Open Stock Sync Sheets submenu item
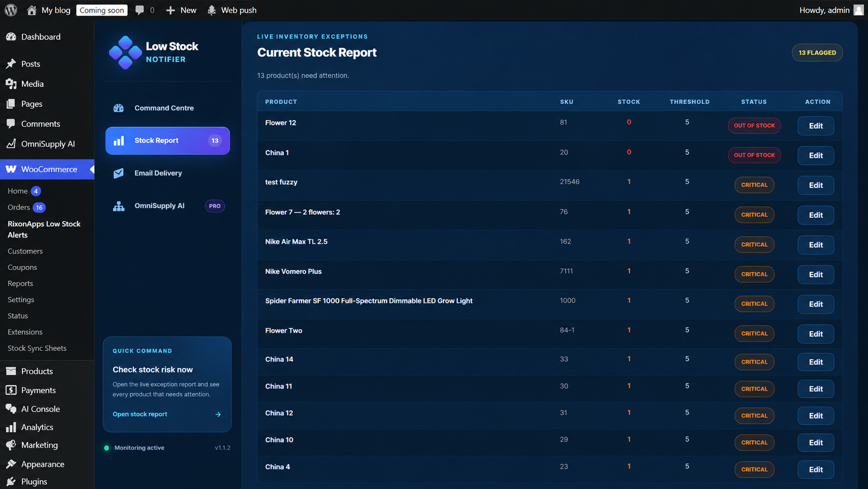This screenshot has width=868, height=489. pos(37,348)
